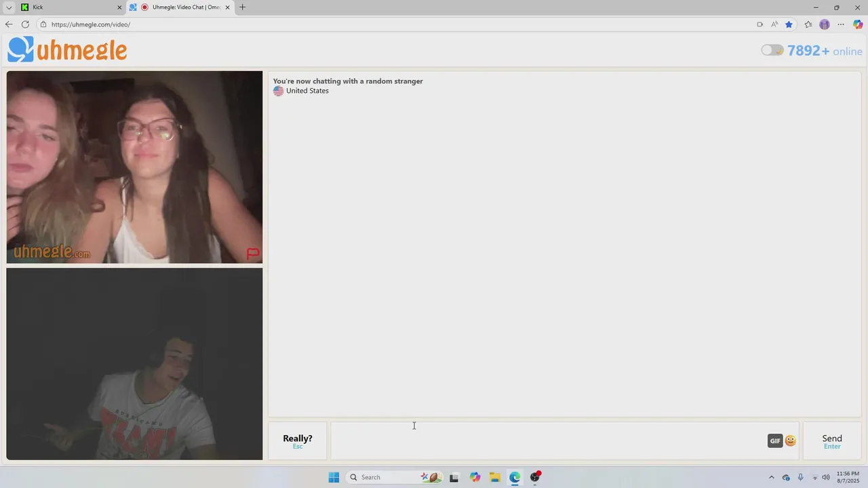Click the Really? skip button
This screenshot has width=868, height=488.
(x=298, y=441)
